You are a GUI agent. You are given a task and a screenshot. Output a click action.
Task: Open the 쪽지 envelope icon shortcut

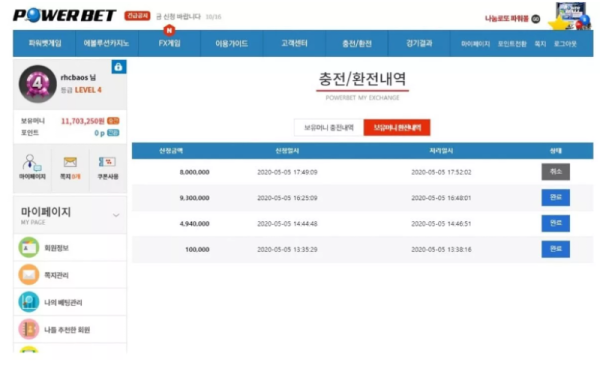click(x=70, y=167)
